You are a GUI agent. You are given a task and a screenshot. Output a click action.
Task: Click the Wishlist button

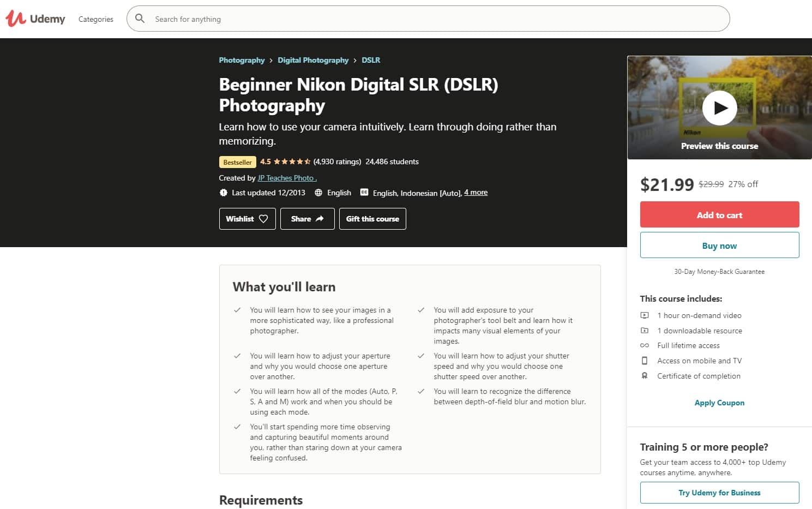coord(247,219)
